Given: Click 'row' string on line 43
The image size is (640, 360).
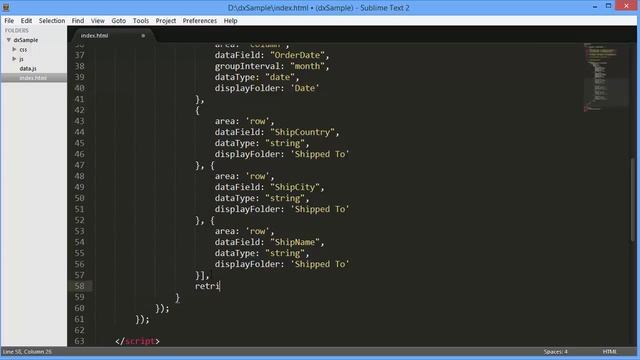Looking at the screenshot, I should (257, 121).
